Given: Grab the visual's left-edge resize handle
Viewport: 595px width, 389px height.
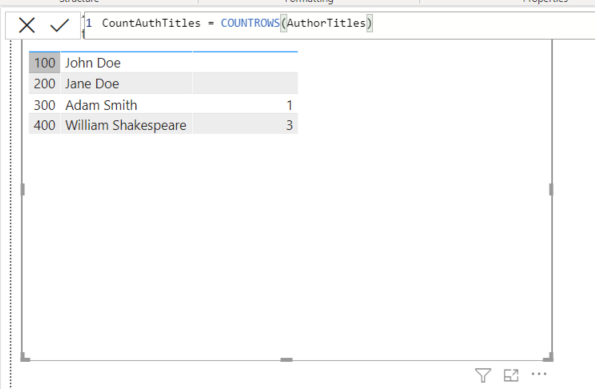Looking at the screenshot, I should (x=22, y=189).
